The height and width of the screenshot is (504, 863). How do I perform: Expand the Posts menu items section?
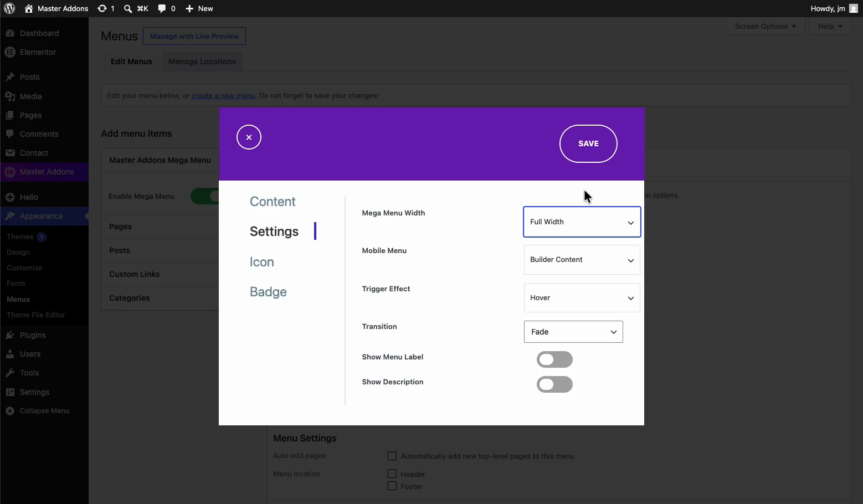tap(160, 250)
